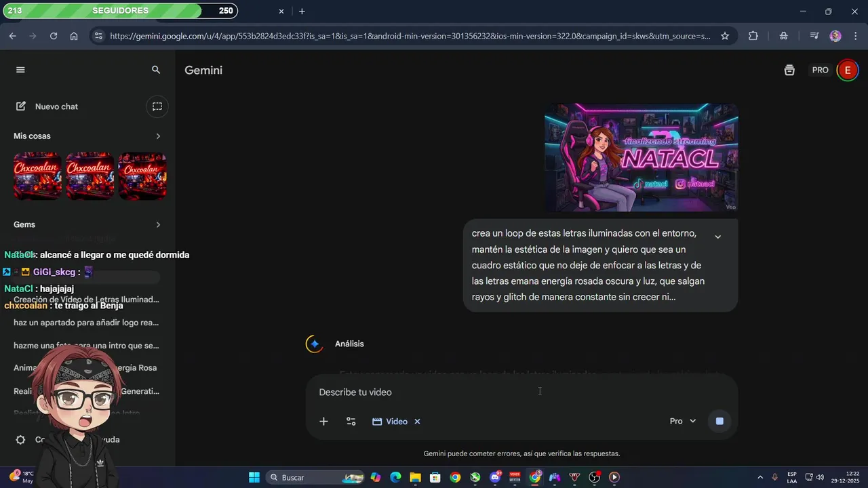Open the tools sliders icon in prompt box
This screenshot has width=868, height=488.
point(351,422)
